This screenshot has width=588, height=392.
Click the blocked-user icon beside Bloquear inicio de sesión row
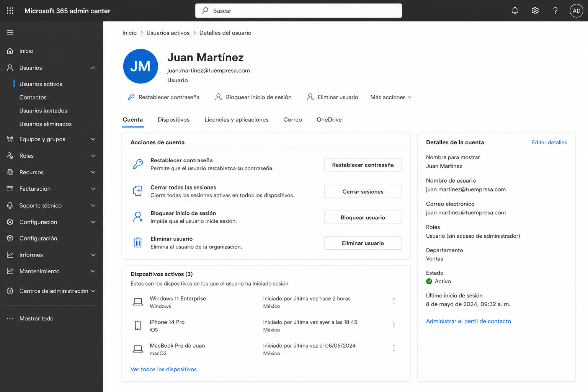[138, 217]
